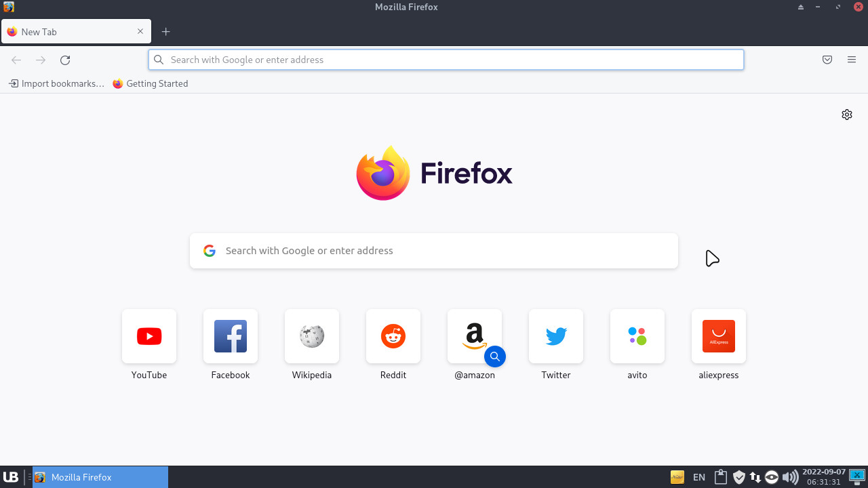This screenshot has height=488, width=868.
Task: Click the forward navigation arrow
Action: 41,60
